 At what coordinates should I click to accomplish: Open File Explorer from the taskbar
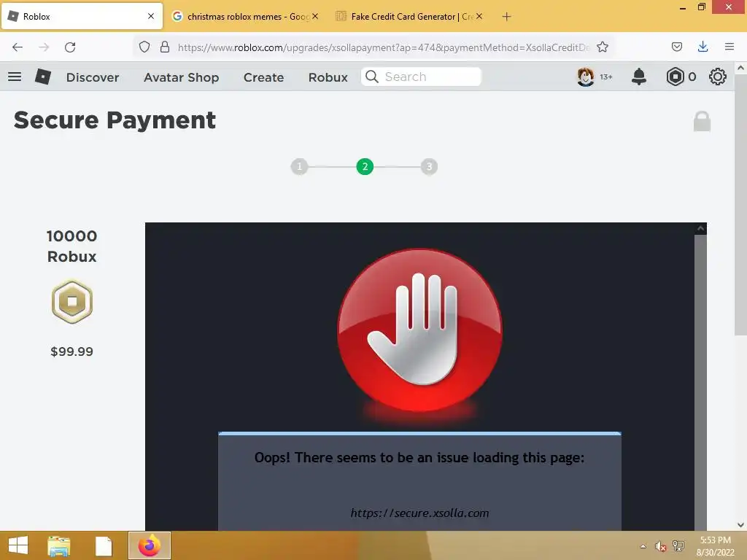point(59,545)
